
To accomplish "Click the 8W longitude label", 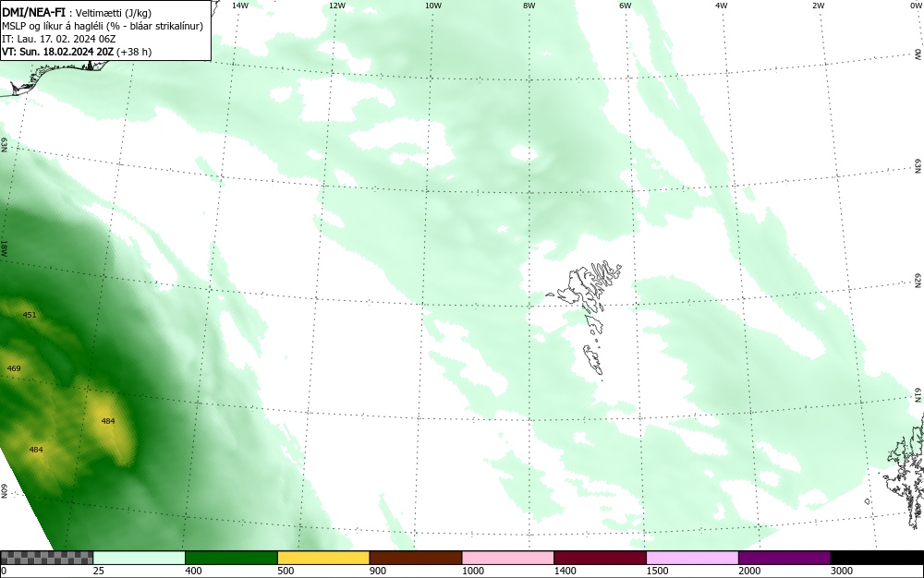I will pyautogui.click(x=529, y=6).
